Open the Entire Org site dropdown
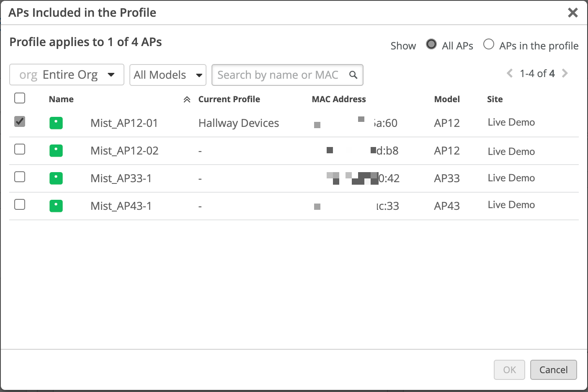This screenshot has height=392, width=588. [x=67, y=75]
